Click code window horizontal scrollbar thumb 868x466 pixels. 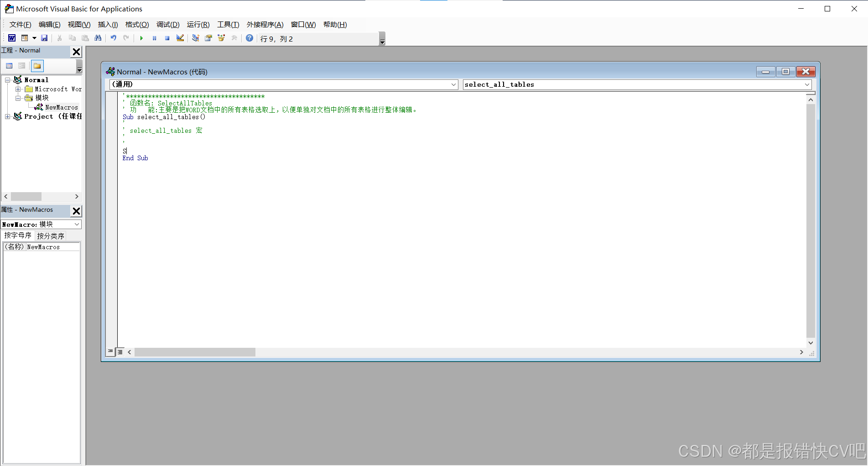coord(195,352)
